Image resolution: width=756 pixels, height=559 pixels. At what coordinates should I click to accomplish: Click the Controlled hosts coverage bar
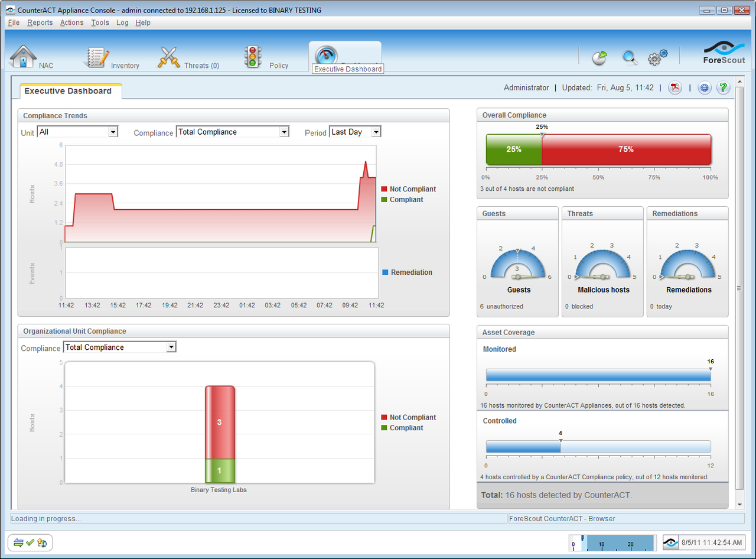point(598,447)
